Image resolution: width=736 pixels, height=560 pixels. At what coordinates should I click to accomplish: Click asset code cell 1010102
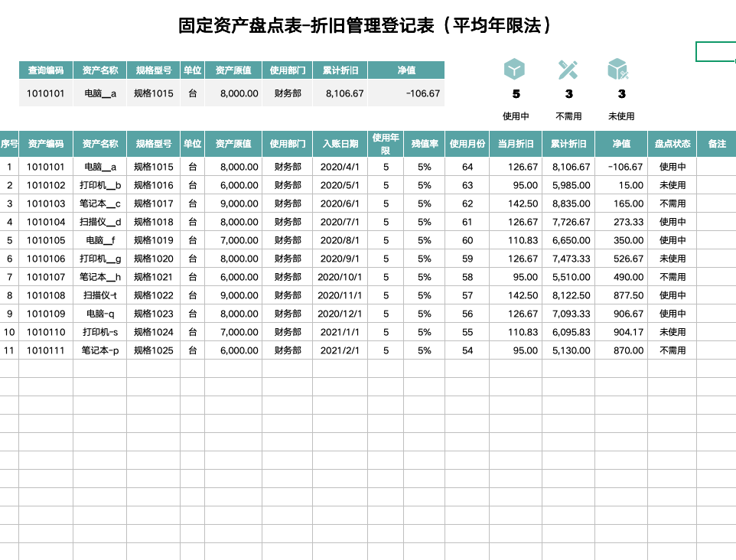[46, 185]
